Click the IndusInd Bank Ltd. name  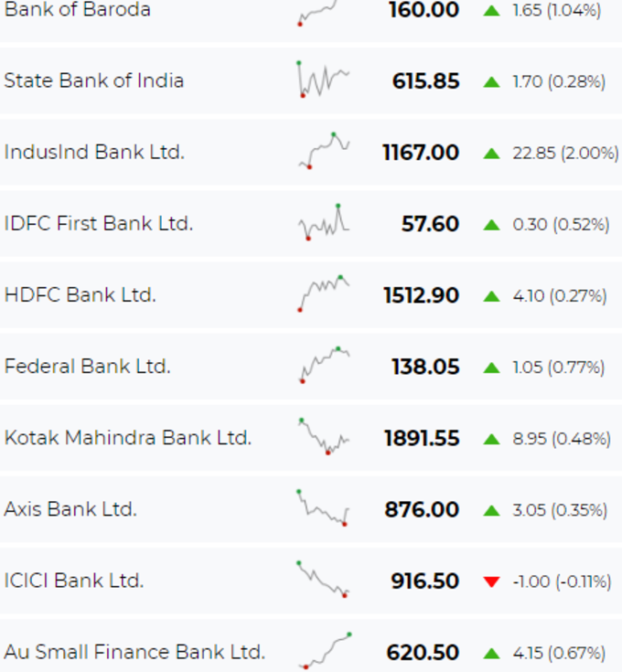coord(94,152)
